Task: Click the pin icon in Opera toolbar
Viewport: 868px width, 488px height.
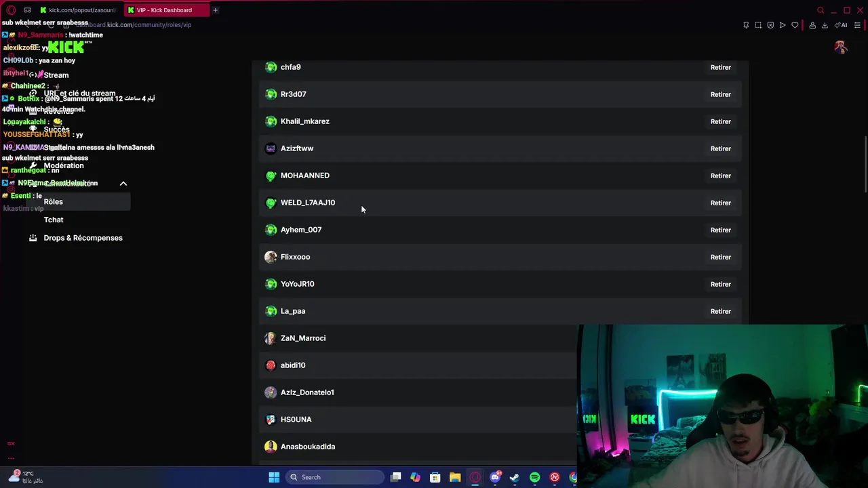Action: (746, 25)
